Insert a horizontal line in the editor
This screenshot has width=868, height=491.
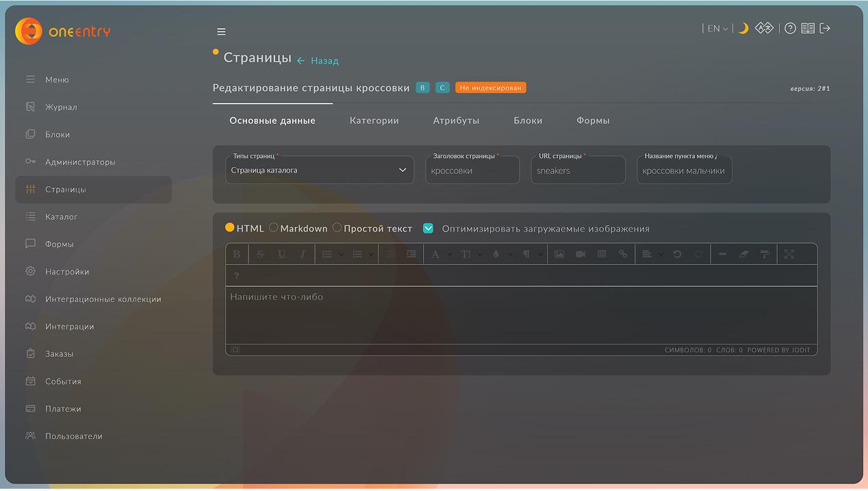722,254
